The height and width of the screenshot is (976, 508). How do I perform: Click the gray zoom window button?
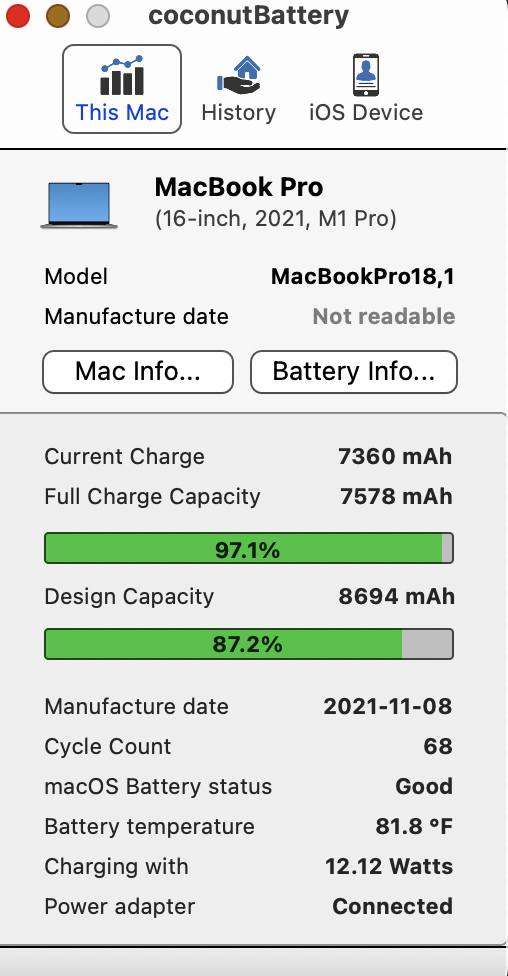click(98, 16)
